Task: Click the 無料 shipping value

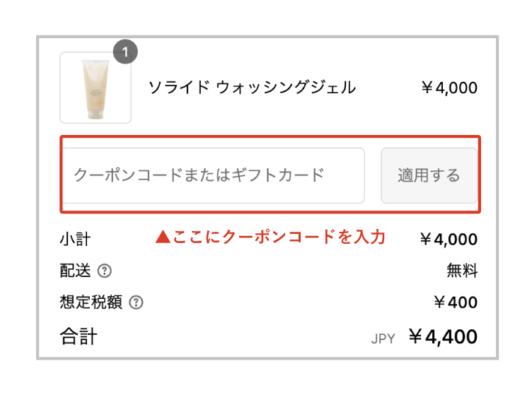Action: click(x=461, y=271)
